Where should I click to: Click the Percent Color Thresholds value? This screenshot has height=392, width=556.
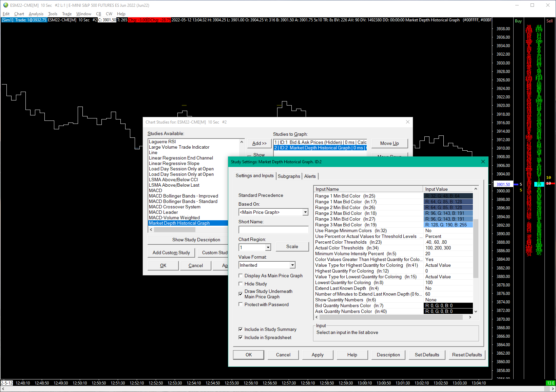(x=448, y=242)
